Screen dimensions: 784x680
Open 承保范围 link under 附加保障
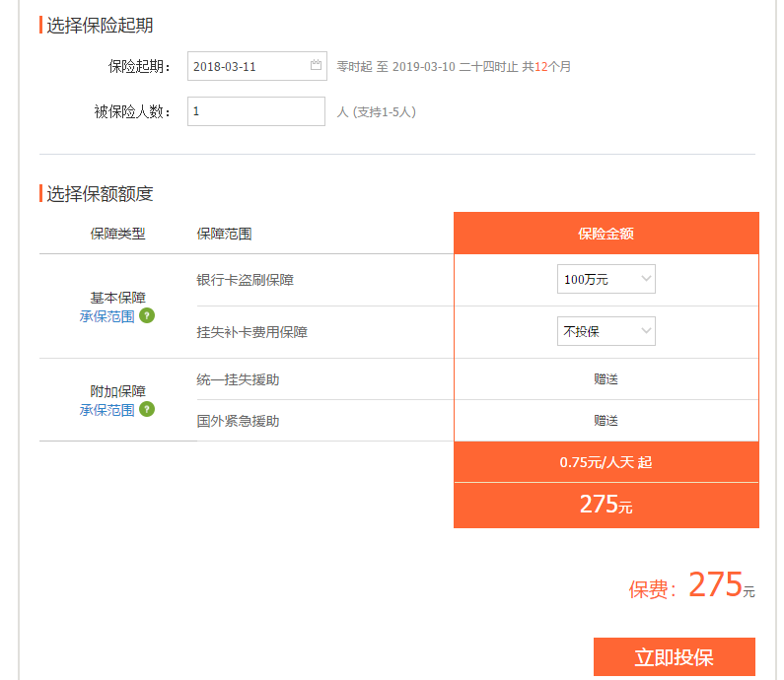coord(107,410)
